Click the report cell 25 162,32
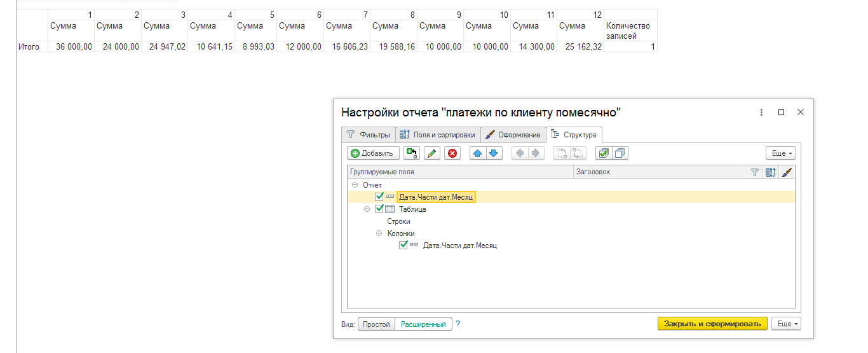 click(580, 46)
